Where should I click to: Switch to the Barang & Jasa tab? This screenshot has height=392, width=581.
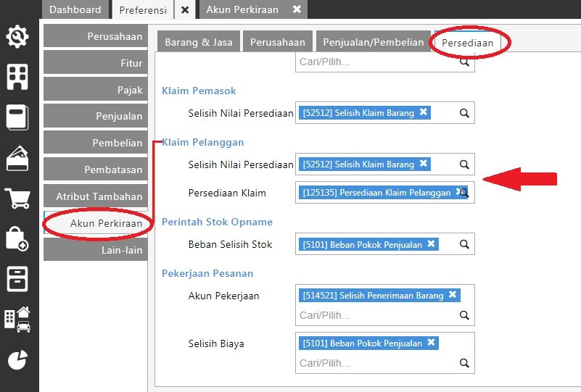(199, 42)
